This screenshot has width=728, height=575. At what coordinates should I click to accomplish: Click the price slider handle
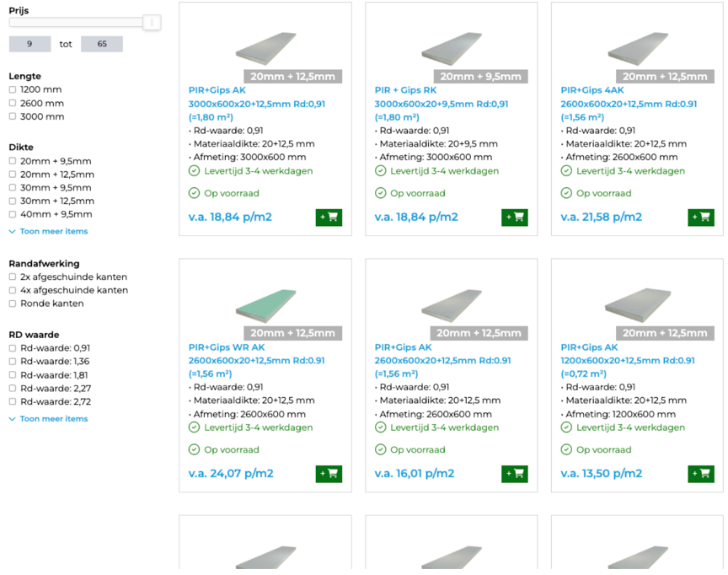152,22
